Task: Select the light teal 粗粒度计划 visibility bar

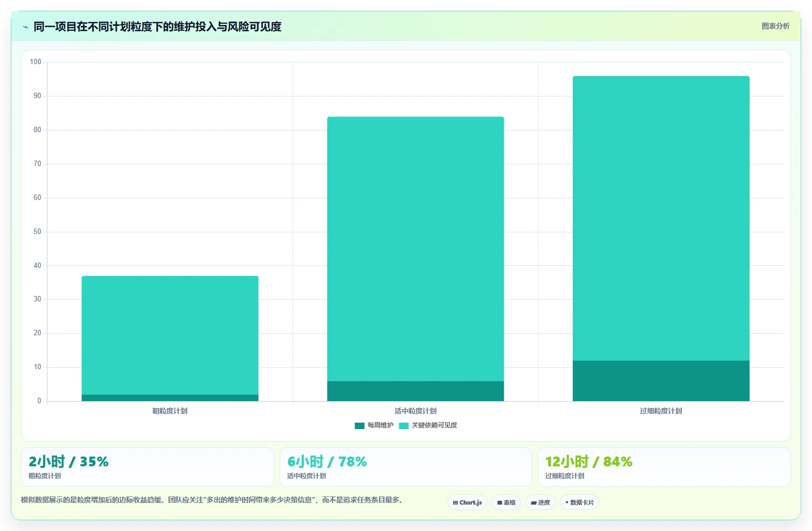Action: [170, 335]
